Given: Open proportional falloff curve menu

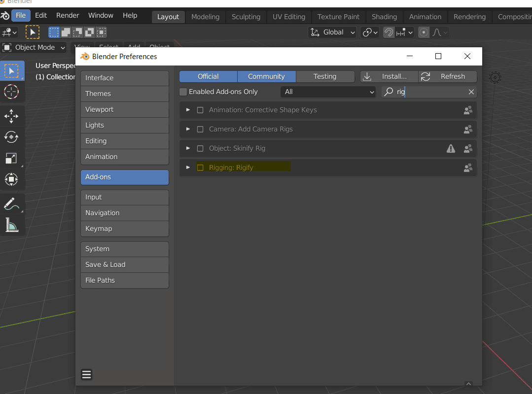Looking at the screenshot, I should [440, 32].
